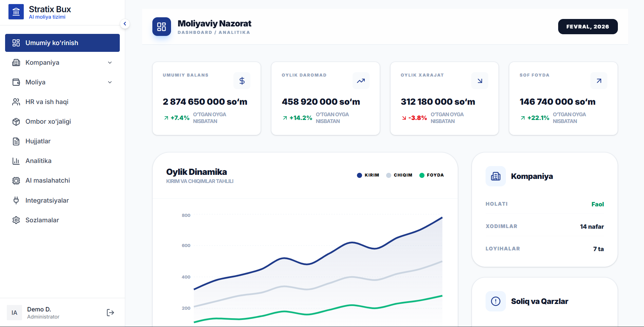This screenshot has width=644, height=327.
Task: Click the building icon in Kompaniya panel
Action: tap(495, 176)
